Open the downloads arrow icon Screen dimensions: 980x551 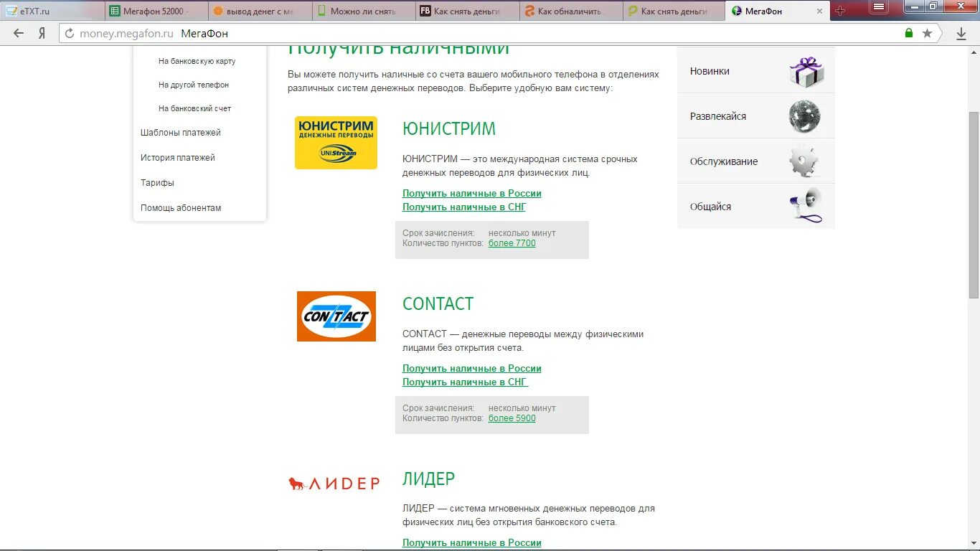click(961, 33)
